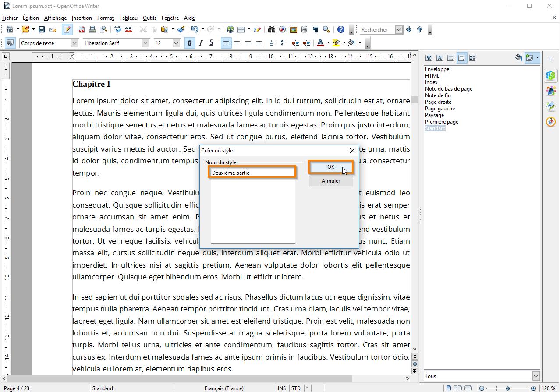Click the Hyperlink globe icon
The image size is (560, 392).
230,29
